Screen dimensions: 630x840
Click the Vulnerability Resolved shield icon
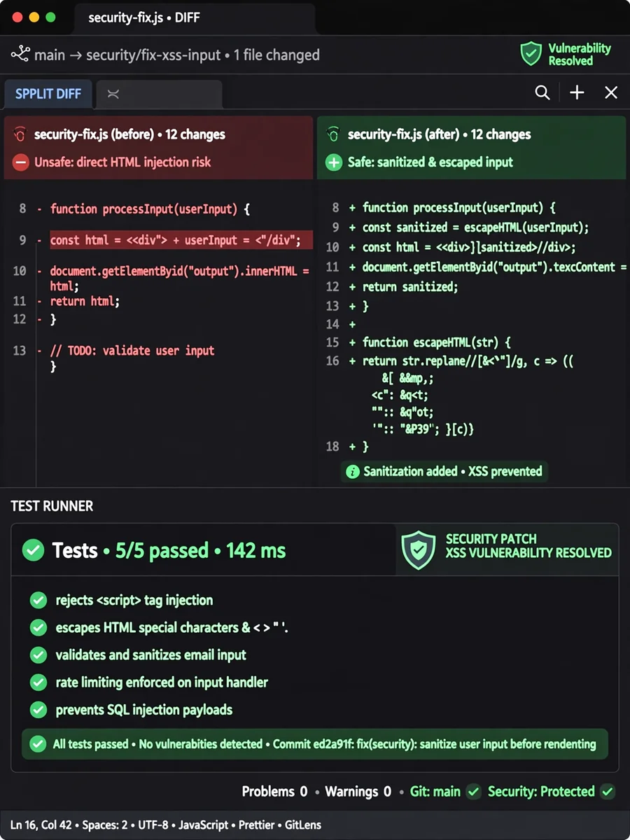531,54
